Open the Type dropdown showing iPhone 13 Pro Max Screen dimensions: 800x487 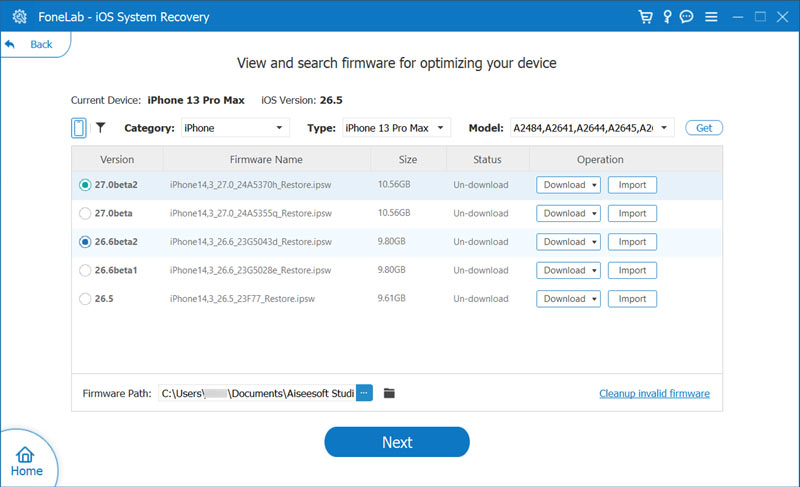[396, 127]
